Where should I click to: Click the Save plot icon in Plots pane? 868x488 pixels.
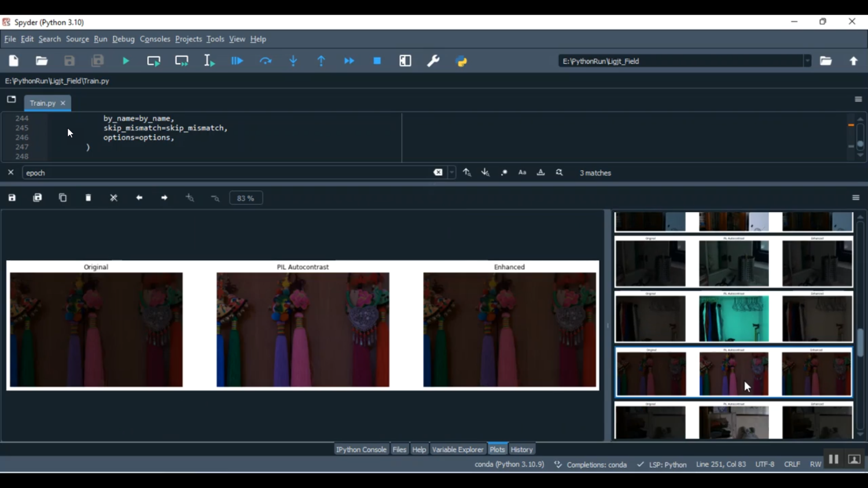[x=12, y=198]
